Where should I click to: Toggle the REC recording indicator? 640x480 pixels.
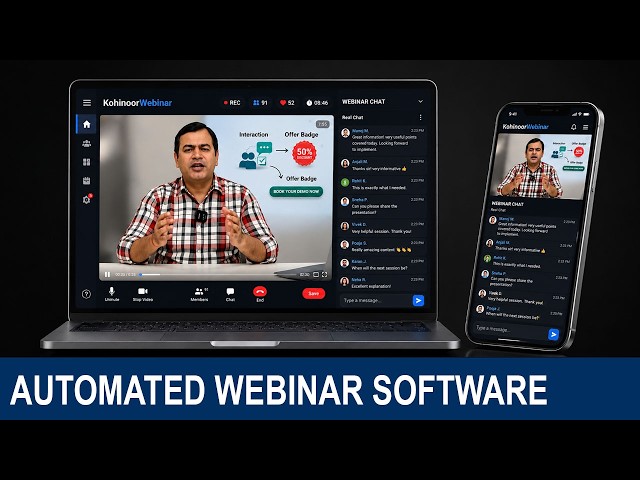(232, 103)
